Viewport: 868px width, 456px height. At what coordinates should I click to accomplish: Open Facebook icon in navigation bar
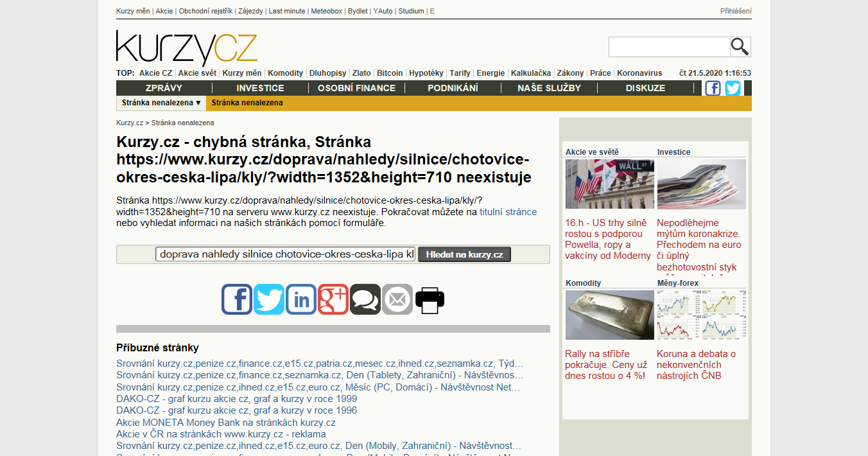point(713,88)
